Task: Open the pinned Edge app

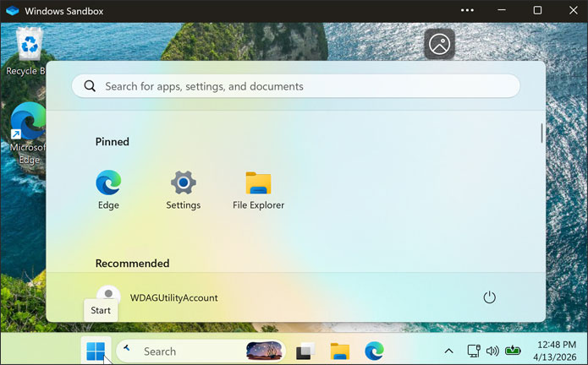Action: point(108,189)
